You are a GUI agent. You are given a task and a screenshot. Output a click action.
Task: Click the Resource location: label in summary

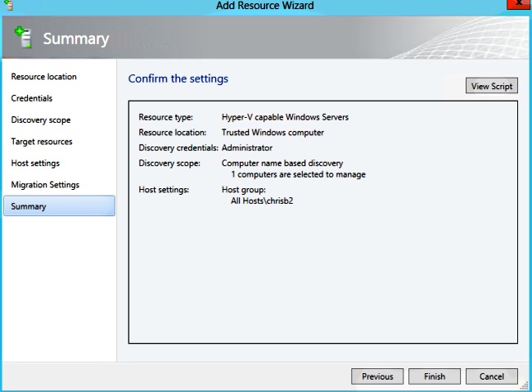[x=173, y=133]
